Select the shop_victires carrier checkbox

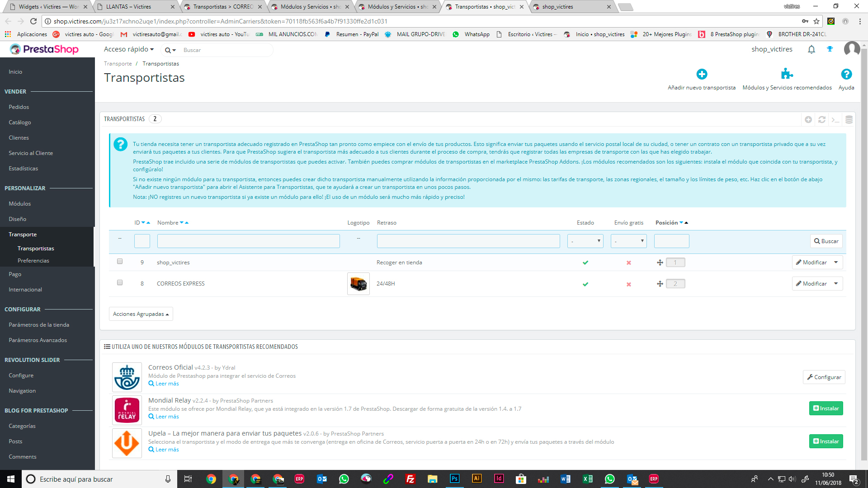coord(120,261)
